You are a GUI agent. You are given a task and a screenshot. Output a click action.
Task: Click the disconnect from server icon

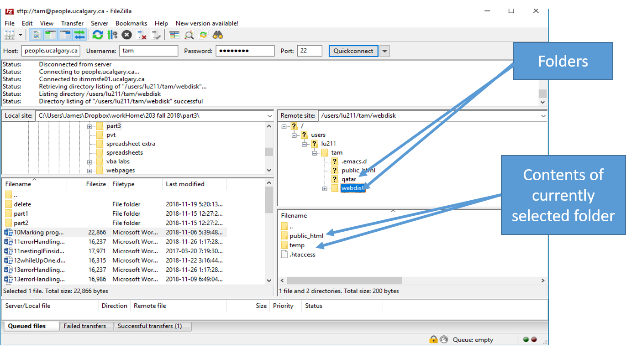click(142, 35)
